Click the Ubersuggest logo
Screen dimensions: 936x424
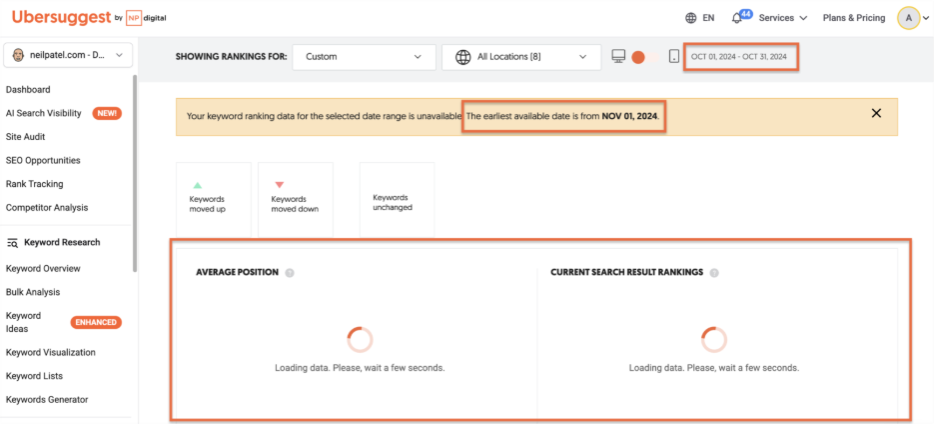(61, 17)
